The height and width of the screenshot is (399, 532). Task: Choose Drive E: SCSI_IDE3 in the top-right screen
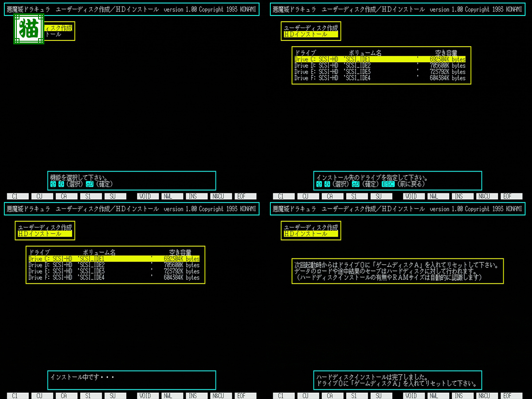coord(380,71)
